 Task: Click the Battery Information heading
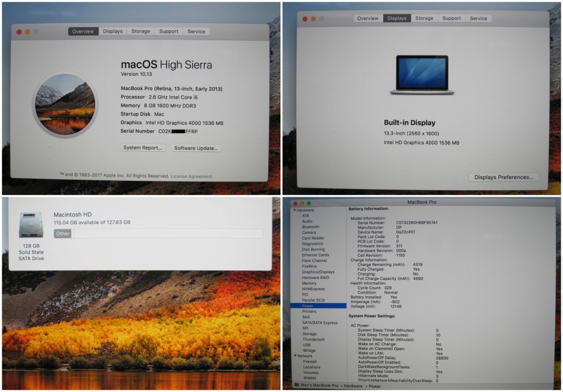point(368,208)
